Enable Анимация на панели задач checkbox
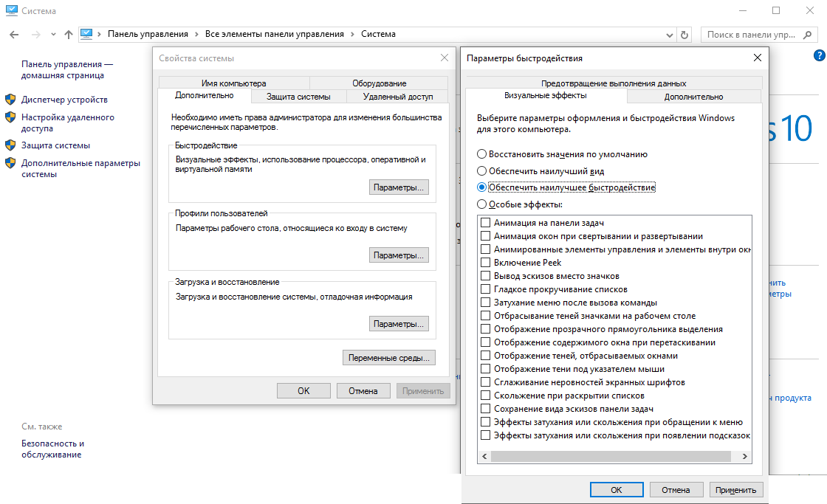 pyautogui.click(x=486, y=222)
